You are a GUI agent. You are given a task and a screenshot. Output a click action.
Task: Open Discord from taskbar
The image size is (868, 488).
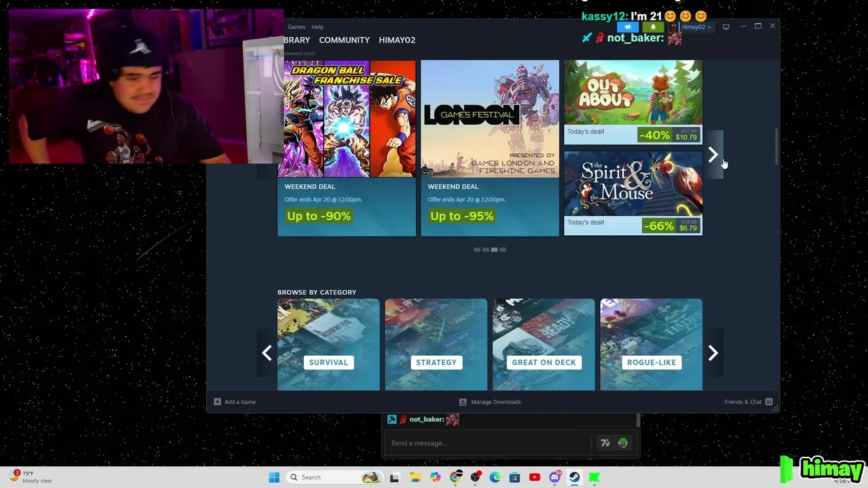tap(555, 477)
